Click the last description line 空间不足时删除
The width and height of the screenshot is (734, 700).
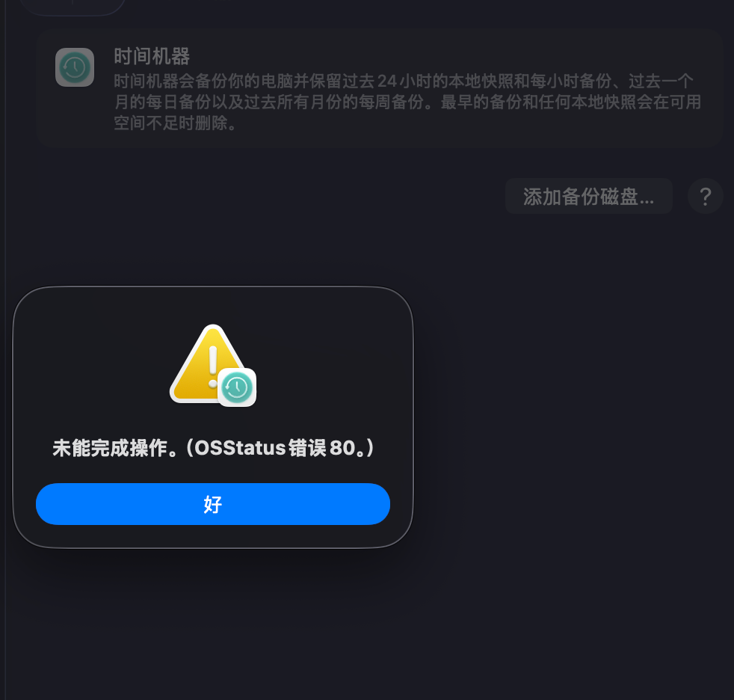point(176,123)
